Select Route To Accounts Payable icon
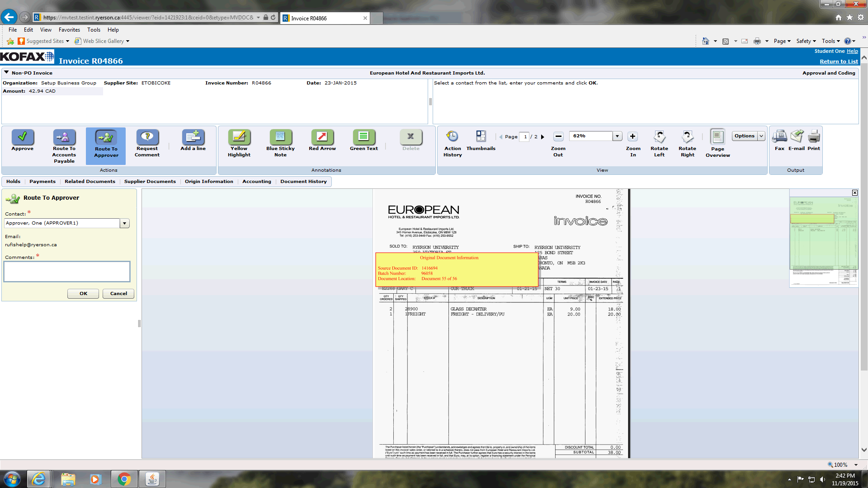868x488 pixels. [x=64, y=137]
